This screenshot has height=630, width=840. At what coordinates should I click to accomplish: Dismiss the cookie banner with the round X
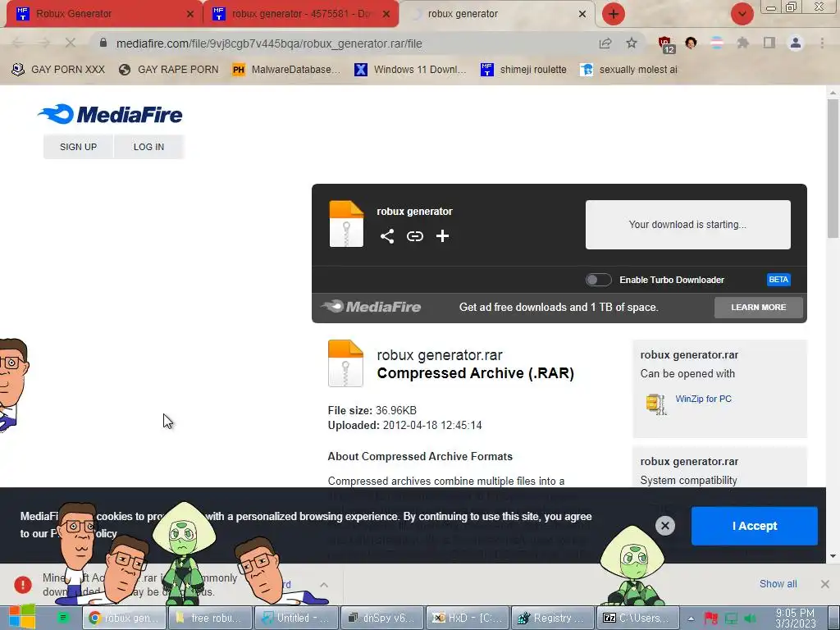tap(664, 526)
